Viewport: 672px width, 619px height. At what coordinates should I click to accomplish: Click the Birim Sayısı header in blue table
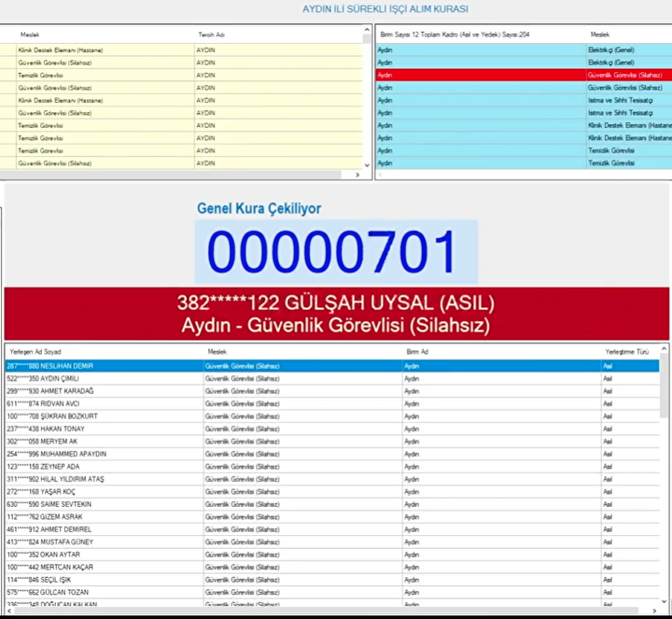455,35
